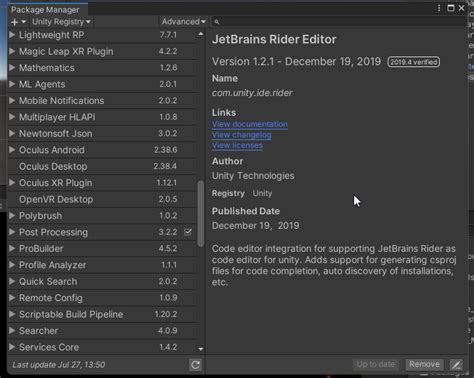
Task: Open the View licenses link
Action: 237,146
